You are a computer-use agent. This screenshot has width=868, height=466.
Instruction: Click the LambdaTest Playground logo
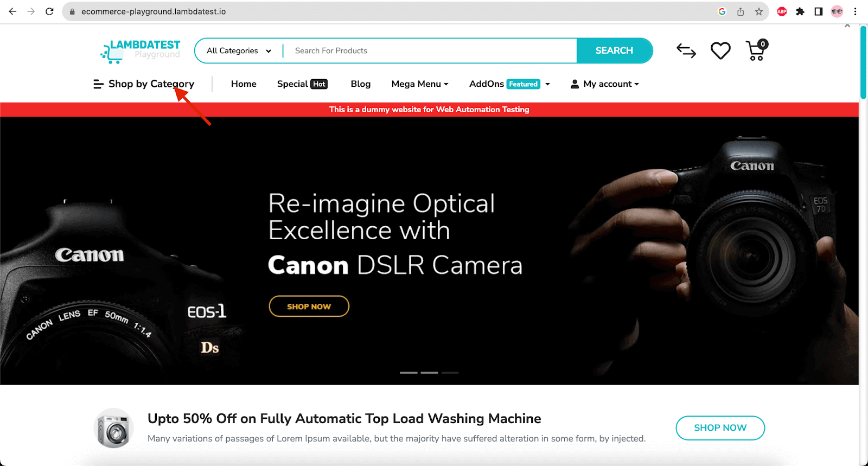point(141,51)
